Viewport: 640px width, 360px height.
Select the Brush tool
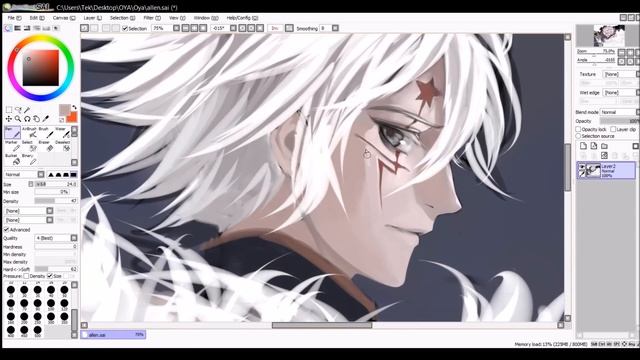pos(46,133)
